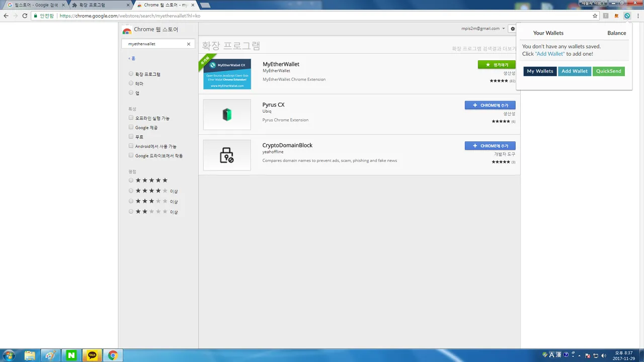The height and width of the screenshot is (362, 644).
Task: Click the green secure lock icon
Action: point(35,16)
